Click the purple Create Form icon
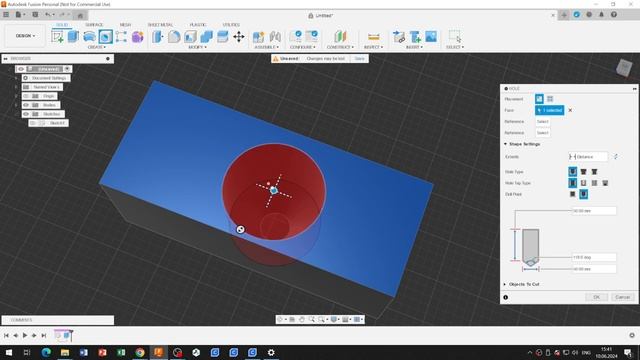The width and height of the screenshot is (640, 360). tap(138, 37)
